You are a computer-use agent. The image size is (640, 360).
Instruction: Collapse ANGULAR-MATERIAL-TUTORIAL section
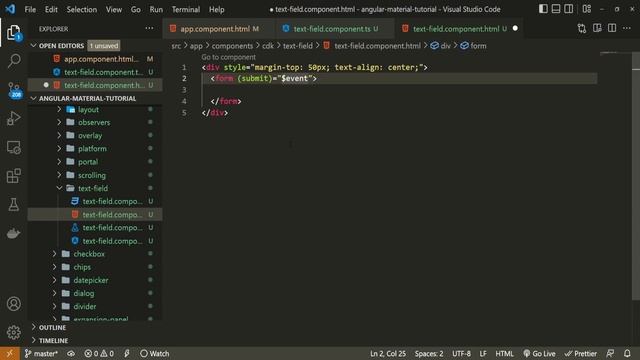point(33,98)
